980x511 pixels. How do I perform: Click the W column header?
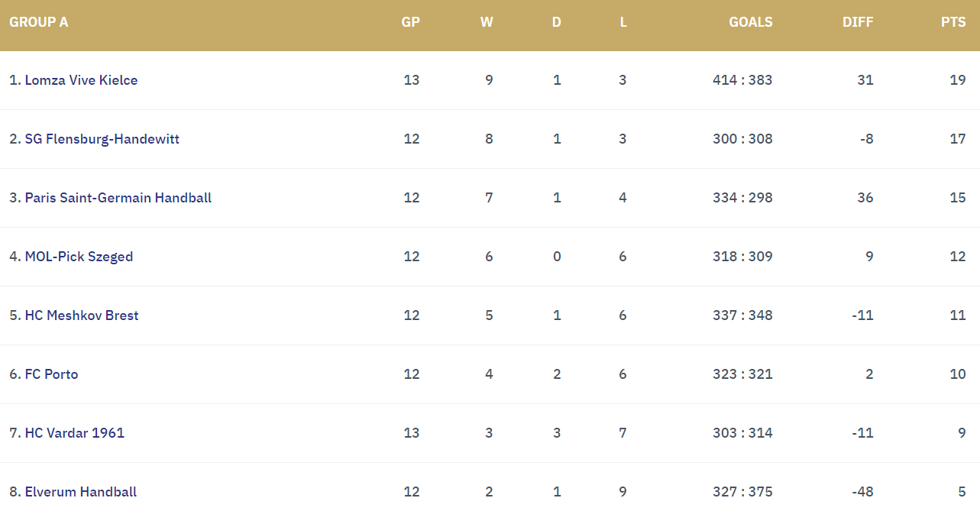[x=487, y=22]
